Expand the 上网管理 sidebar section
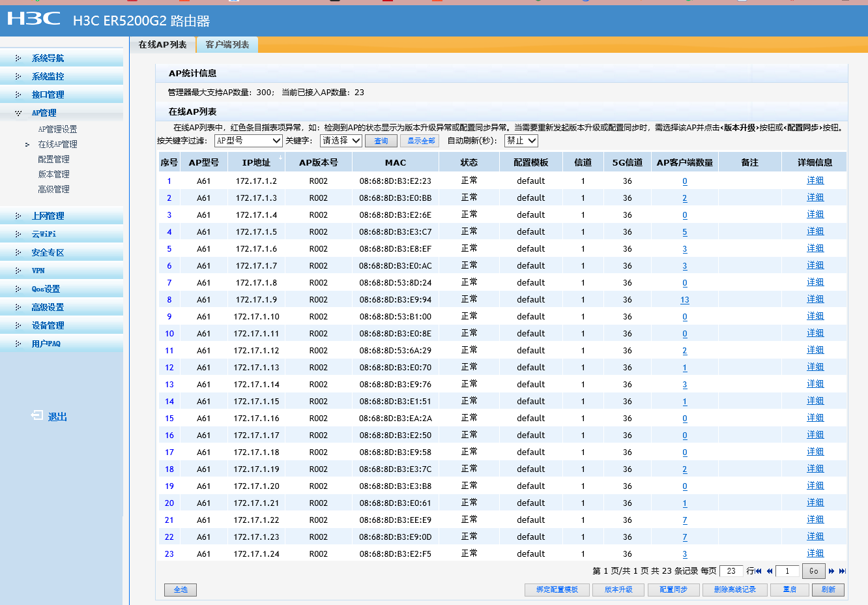Image resolution: width=868 pixels, height=605 pixels. coord(48,216)
